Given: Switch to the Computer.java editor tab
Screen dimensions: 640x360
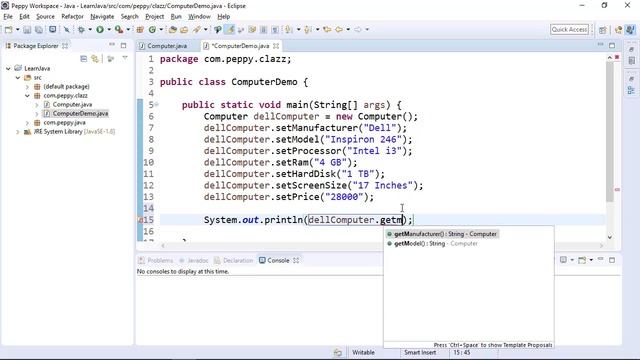Looking at the screenshot, I should point(167,46).
